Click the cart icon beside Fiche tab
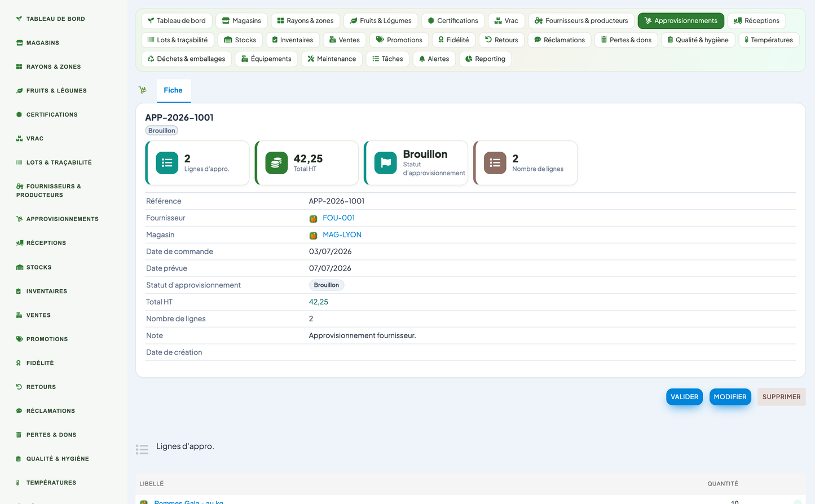Screen dimensions: 815x504 coord(143,90)
